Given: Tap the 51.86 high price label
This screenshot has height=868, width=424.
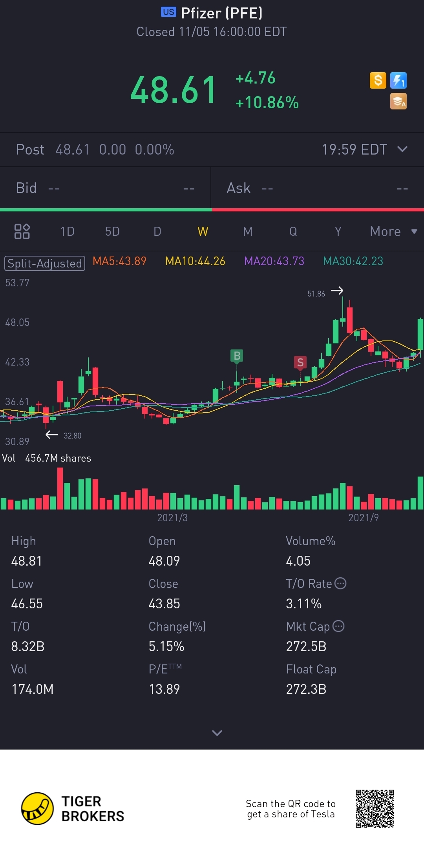Looking at the screenshot, I should click(316, 294).
